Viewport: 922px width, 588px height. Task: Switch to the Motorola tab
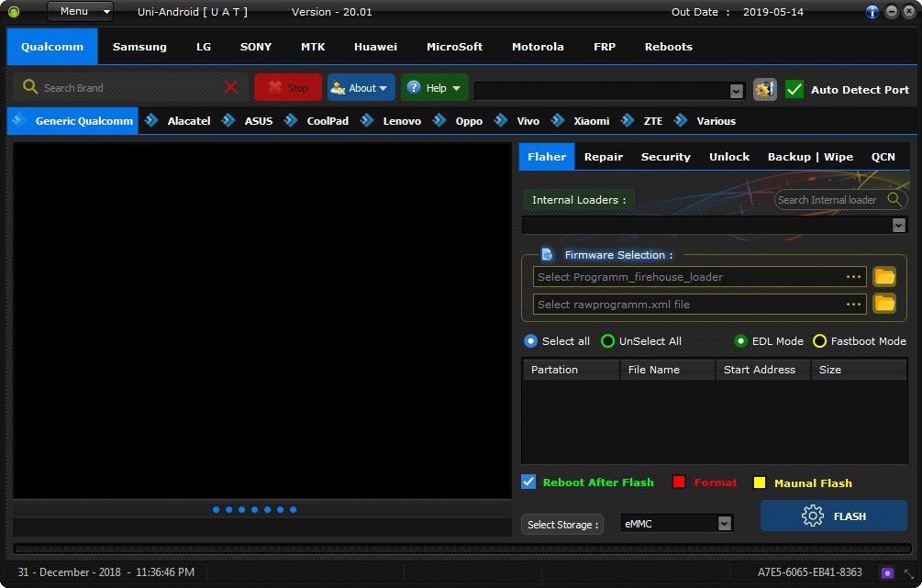pos(538,47)
